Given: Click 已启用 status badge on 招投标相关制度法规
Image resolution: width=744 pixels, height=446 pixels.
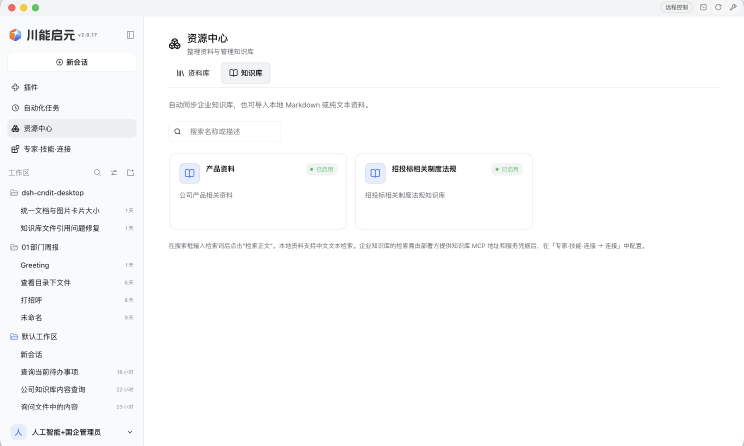Looking at the screenshot, I should coord(507,169).
